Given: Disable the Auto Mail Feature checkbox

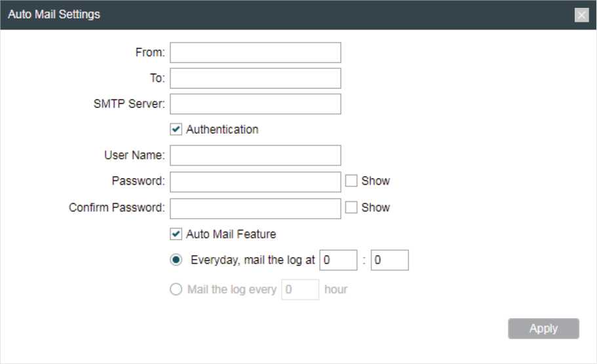Looking at the screenshot, I should pyautogui.click(x=176, y=234).
